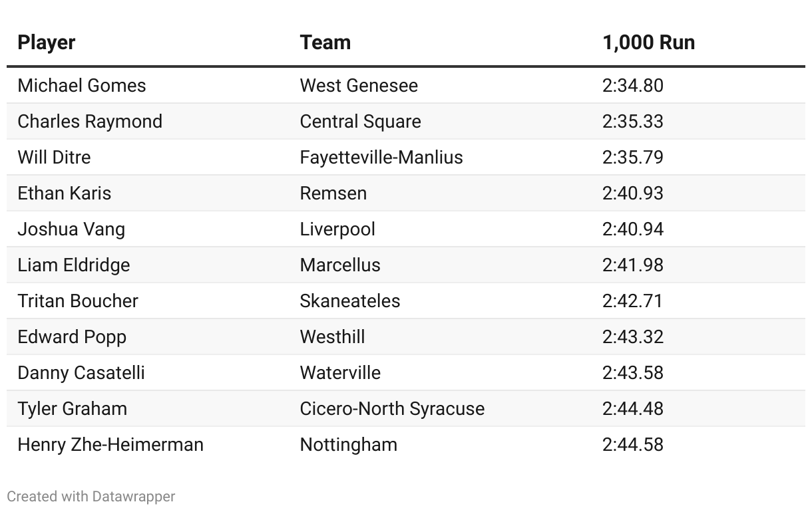The width and height of the screenshot is (812, 512).
Task: Click the 2:34.80 run time
Action: (632, 86)
